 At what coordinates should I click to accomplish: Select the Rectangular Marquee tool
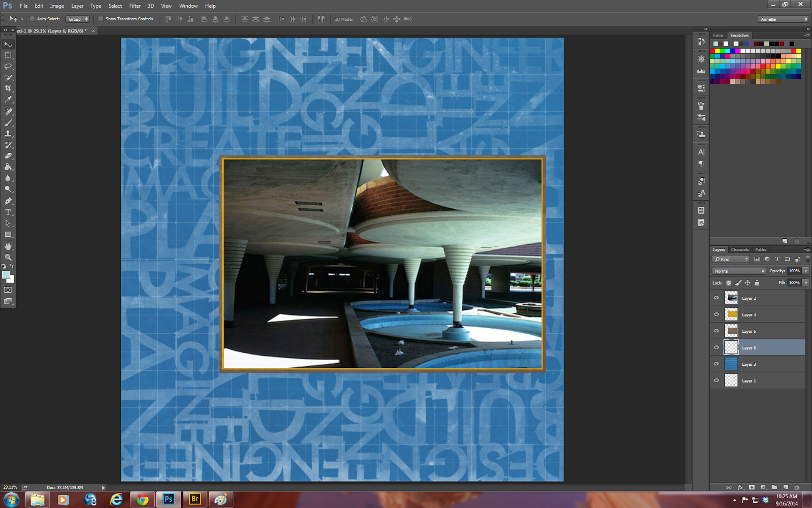[8, 55]
